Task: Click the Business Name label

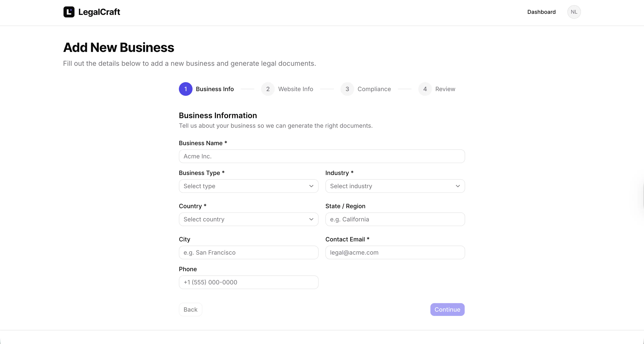Action: (203, 143)
